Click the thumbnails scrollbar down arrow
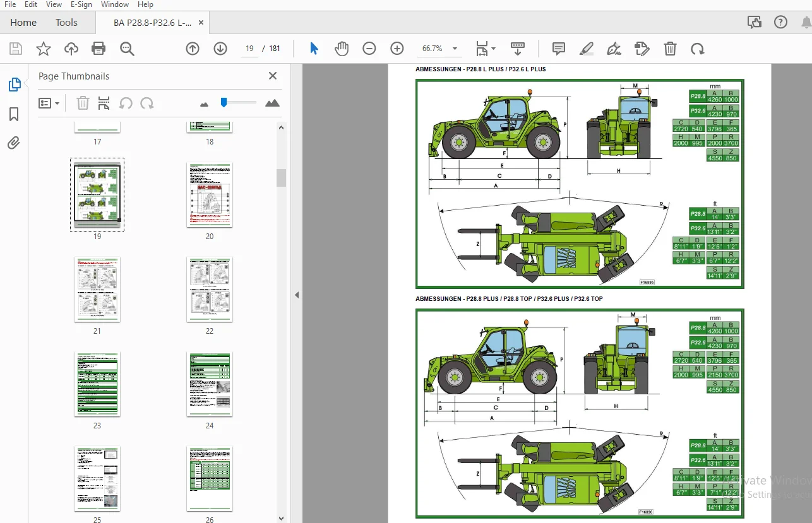The width and height of the screenshot is (812, 523). pos(282,518)
